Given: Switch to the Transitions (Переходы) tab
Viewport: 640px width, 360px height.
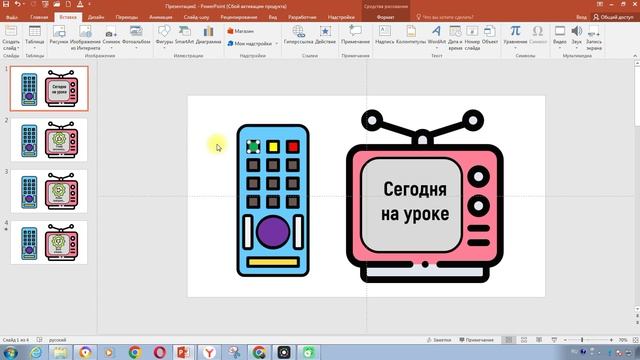Looking at the screenshot, I should pyautogui.click(x=127, y=17).
